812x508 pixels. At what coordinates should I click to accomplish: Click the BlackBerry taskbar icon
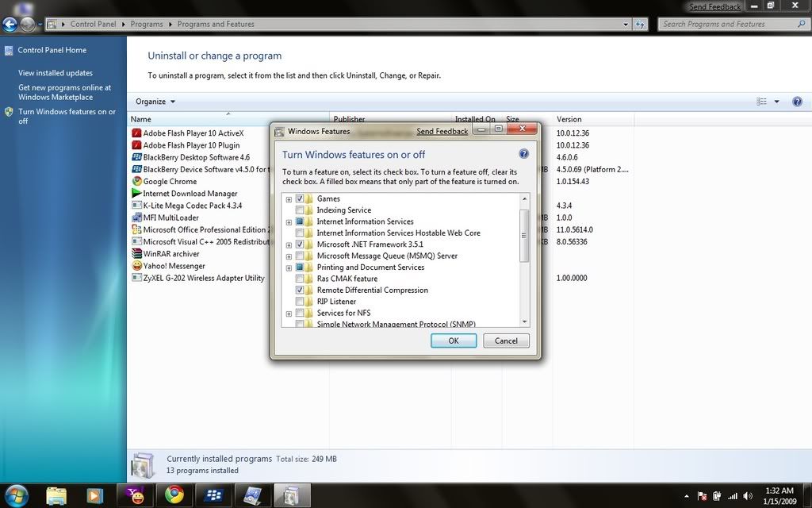(213, 495)
